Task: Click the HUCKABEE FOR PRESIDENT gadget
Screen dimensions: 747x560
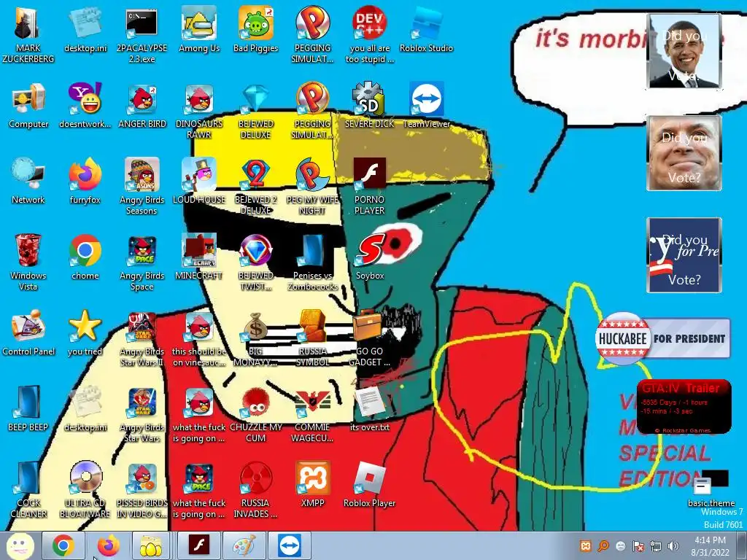Action: (662, 338)
